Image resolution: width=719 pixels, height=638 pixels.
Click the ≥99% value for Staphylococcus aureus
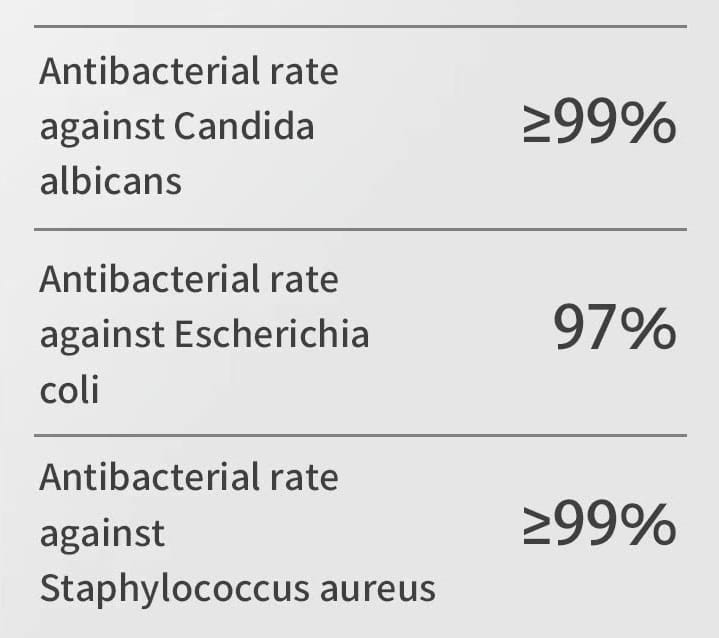[x=599, y=524]
